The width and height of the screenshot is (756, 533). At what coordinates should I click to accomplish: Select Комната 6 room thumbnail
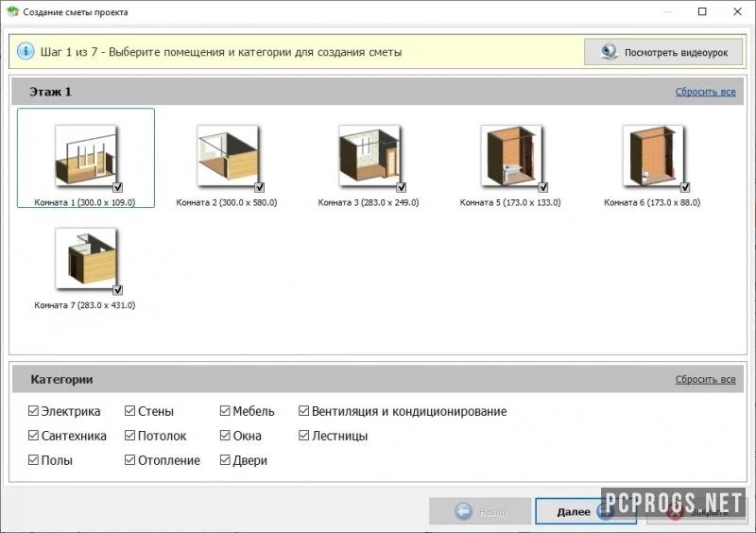click(x=653, y=156)
